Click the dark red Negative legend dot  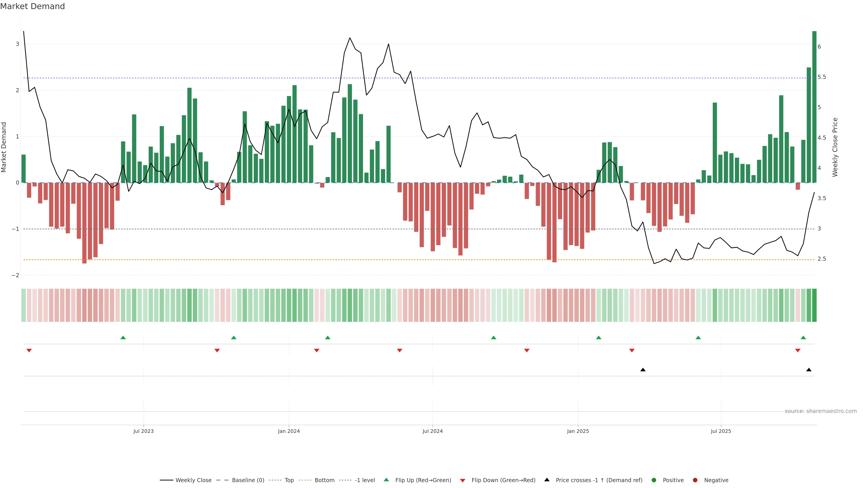pyautogui.click(x=695, y=480)
